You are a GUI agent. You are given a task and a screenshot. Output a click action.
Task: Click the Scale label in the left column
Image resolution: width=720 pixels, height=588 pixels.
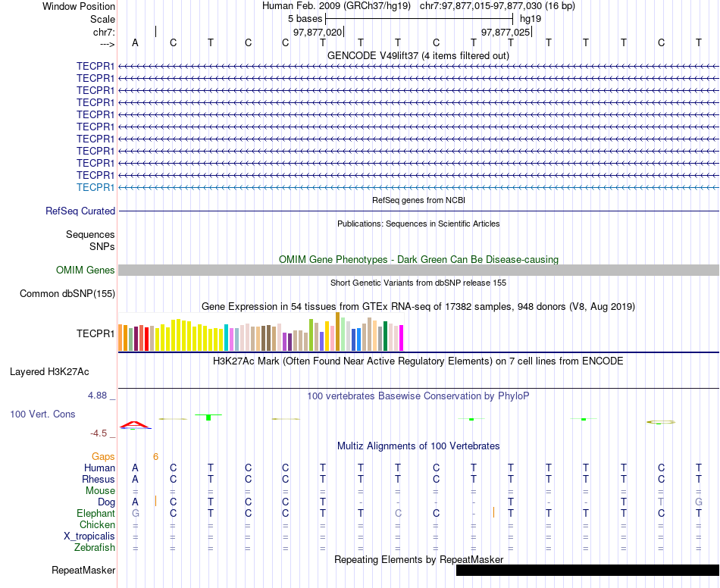click(x=102, y=19)
